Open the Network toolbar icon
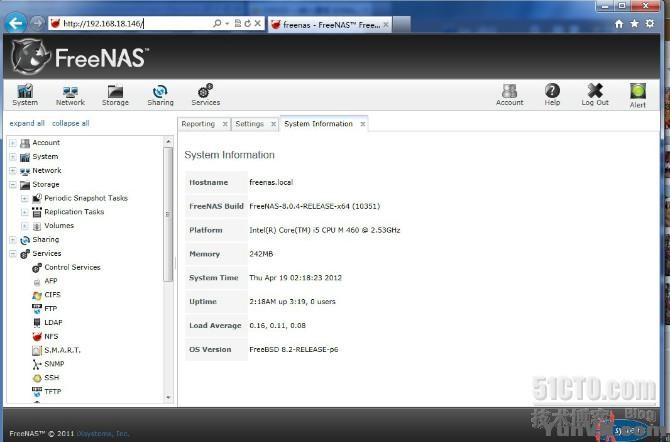This screenshot has height=442, width=670. coord(70,95)
